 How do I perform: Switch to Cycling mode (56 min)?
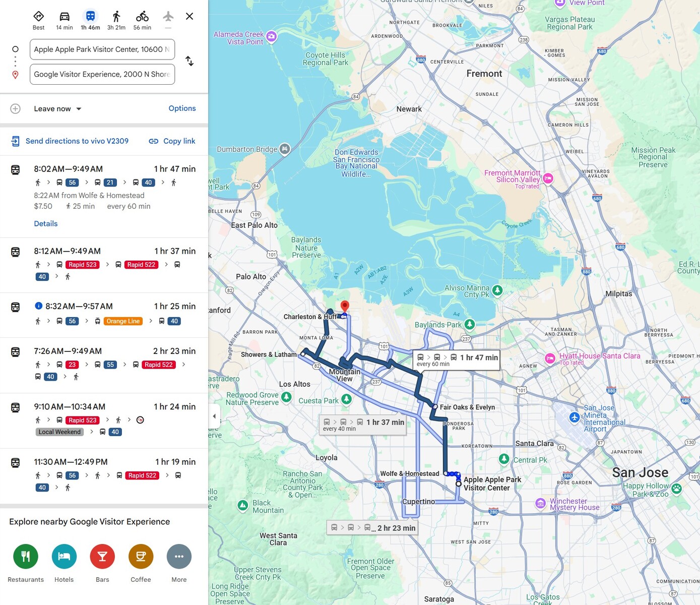(x=142, y=20)
